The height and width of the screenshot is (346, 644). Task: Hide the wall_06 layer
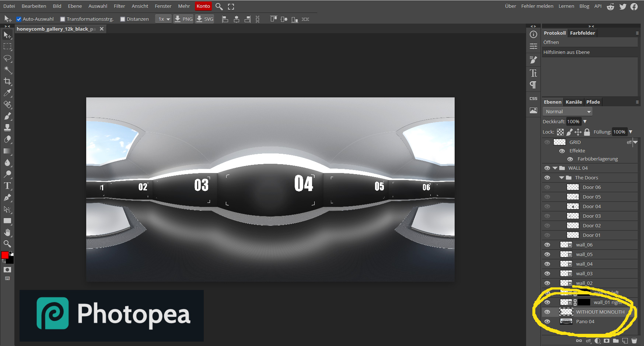tap(547, 245)
